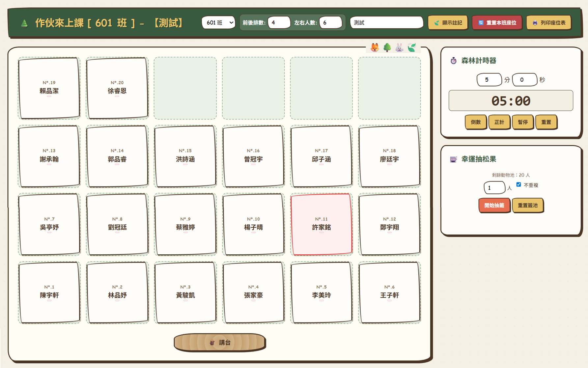Click the 重置本班座位 button
Screen dimensions: 588x368
point(497,23)
